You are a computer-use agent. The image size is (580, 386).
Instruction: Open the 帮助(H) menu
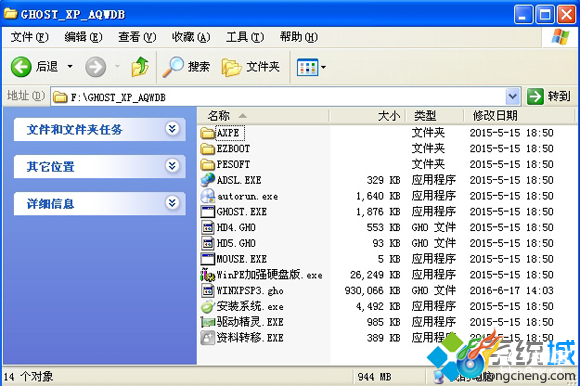[299, 37]
